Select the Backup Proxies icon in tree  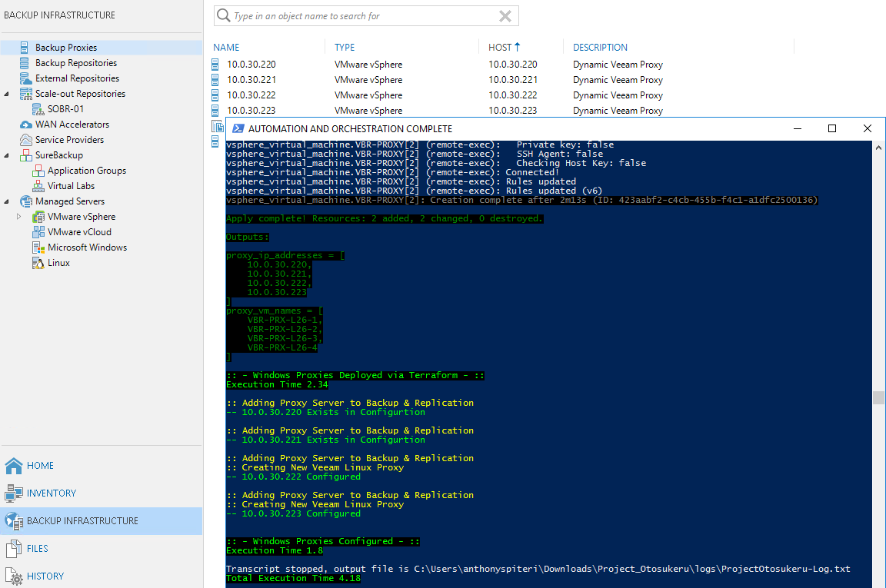coord(25,48)
